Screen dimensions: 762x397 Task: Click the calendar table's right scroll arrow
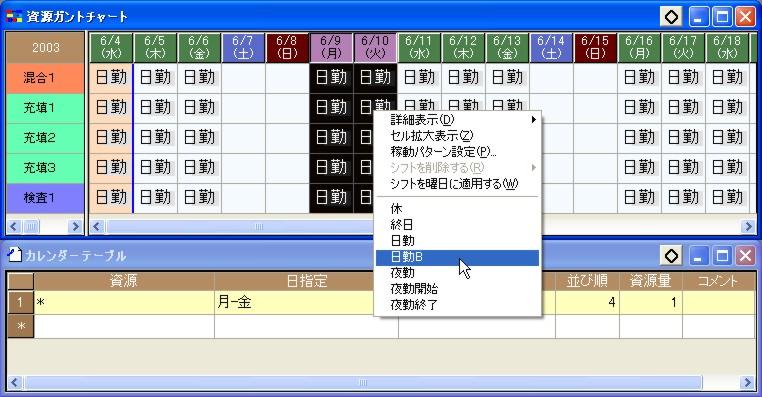pyautogui.click(x=748, y=383)
